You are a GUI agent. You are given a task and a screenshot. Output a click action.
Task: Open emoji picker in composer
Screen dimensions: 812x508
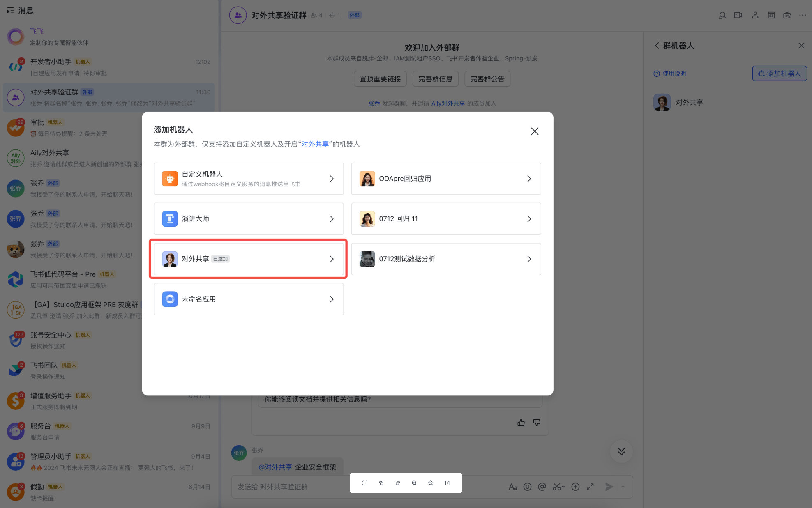527,487
